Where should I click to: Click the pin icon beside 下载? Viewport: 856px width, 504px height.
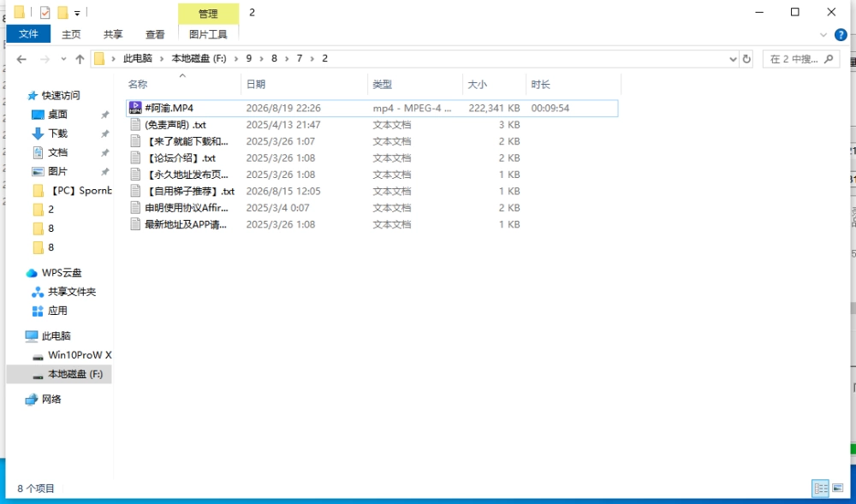[104, 133]
